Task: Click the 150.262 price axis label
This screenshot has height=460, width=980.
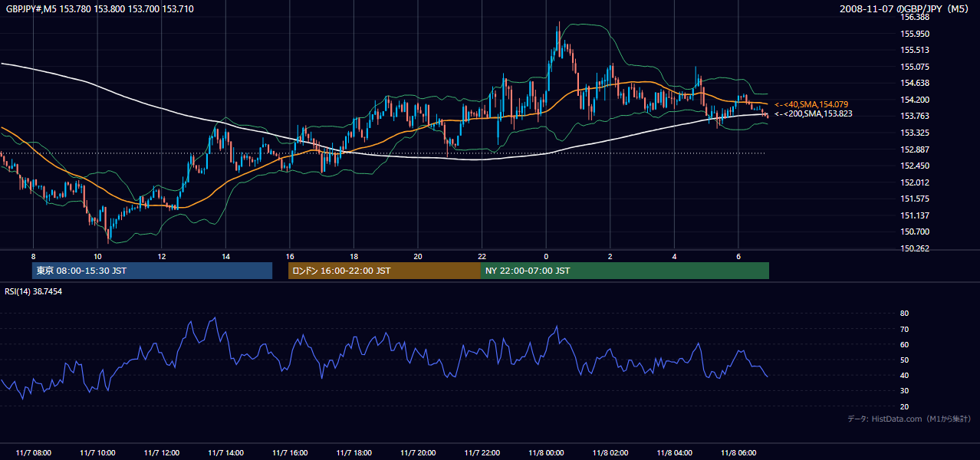Action: 916,248
